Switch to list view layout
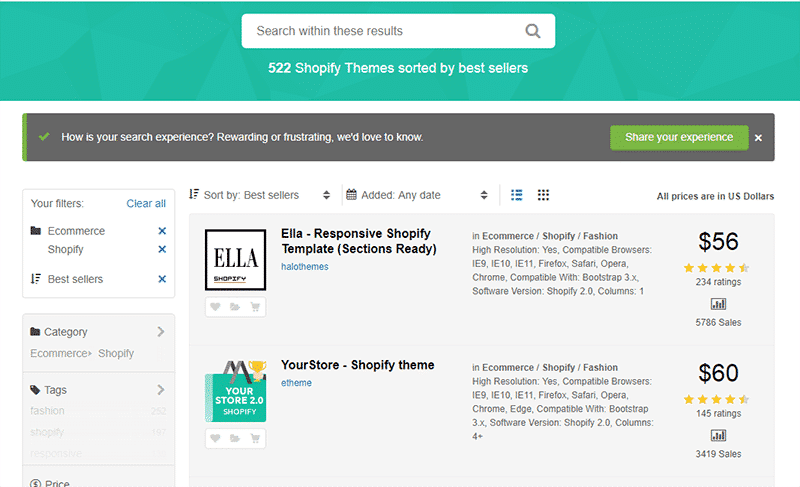This screenshot has height=487, width=800. click(517, 195)
